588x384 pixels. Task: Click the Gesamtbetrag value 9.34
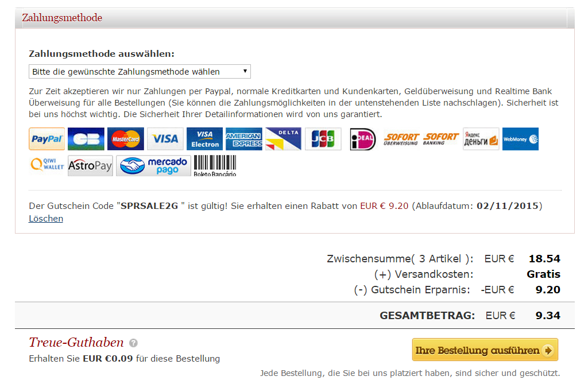(547, 315)
